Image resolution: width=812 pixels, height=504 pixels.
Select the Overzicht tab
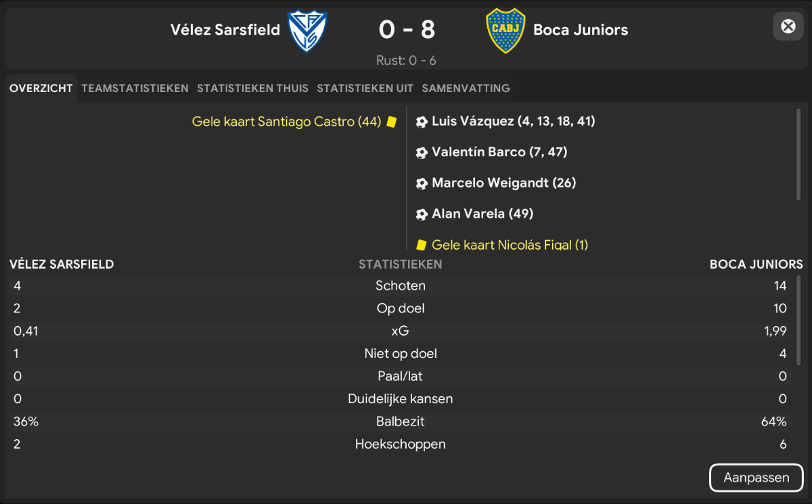click(41, 88)
